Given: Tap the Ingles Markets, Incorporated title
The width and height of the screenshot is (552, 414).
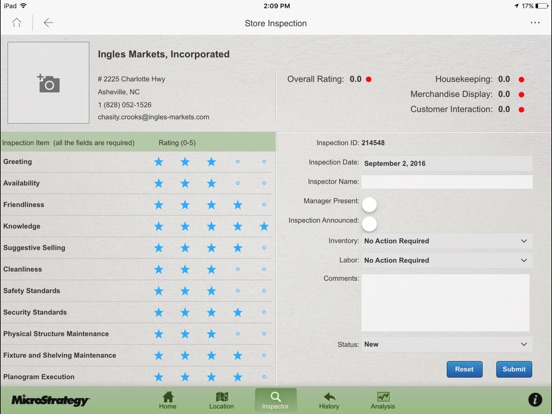Looking at the screenshot, I should coord(164,54).
